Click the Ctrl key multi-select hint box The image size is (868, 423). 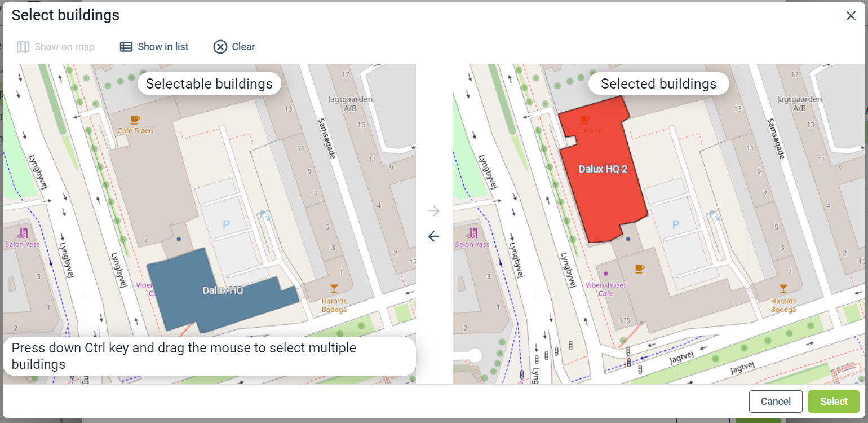[x=209, y=356]
